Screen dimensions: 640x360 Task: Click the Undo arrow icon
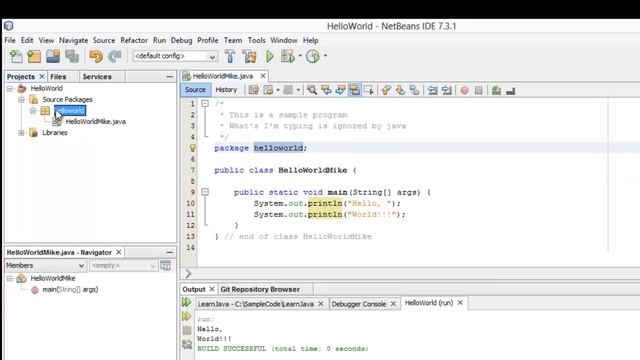click(x=96, y=56)
